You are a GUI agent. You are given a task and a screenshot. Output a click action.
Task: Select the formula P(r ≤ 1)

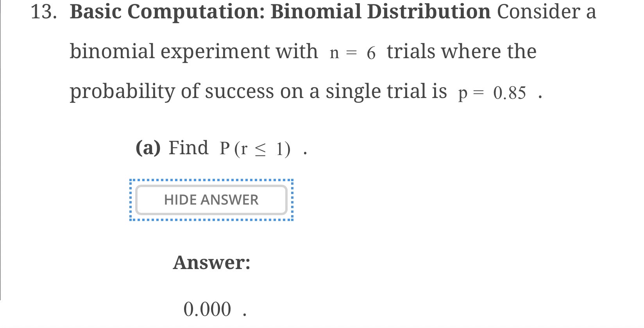[x=254, y=148]
